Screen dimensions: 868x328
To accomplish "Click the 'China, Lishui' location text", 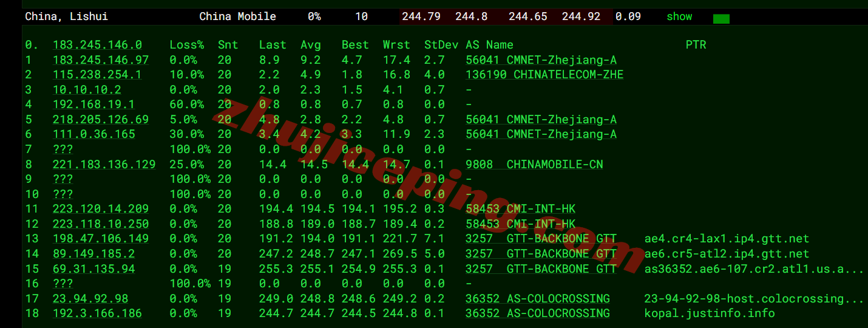I will 67,16.
